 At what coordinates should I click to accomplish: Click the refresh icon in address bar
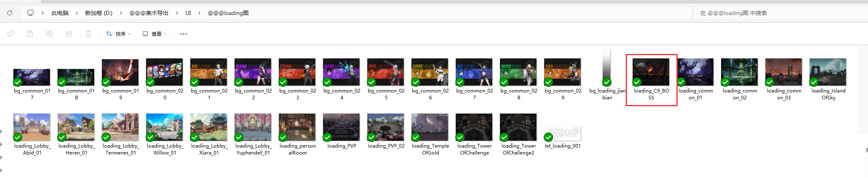tap(10, 13)
